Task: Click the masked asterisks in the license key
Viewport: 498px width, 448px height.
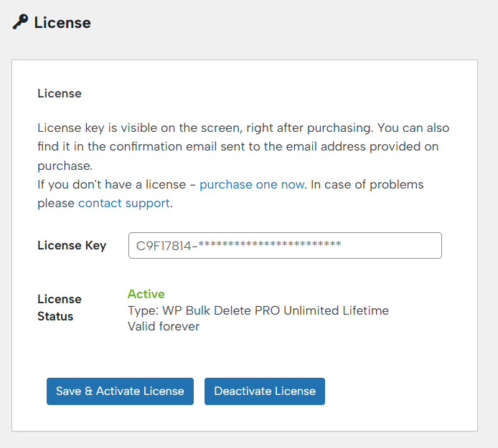Action: click(x=270, y=246)
